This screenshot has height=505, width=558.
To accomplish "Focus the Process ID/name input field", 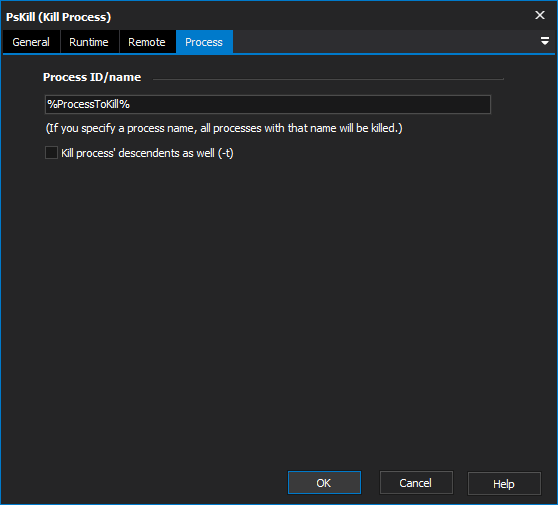I will click(x=268, y=104).
